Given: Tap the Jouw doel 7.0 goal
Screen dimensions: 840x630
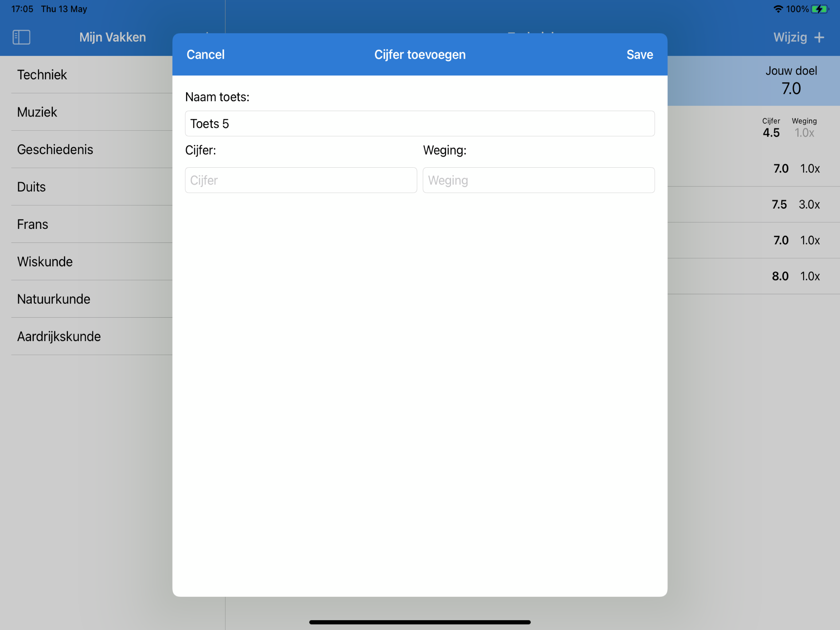Looking at the screenshot, I should 791,81.
